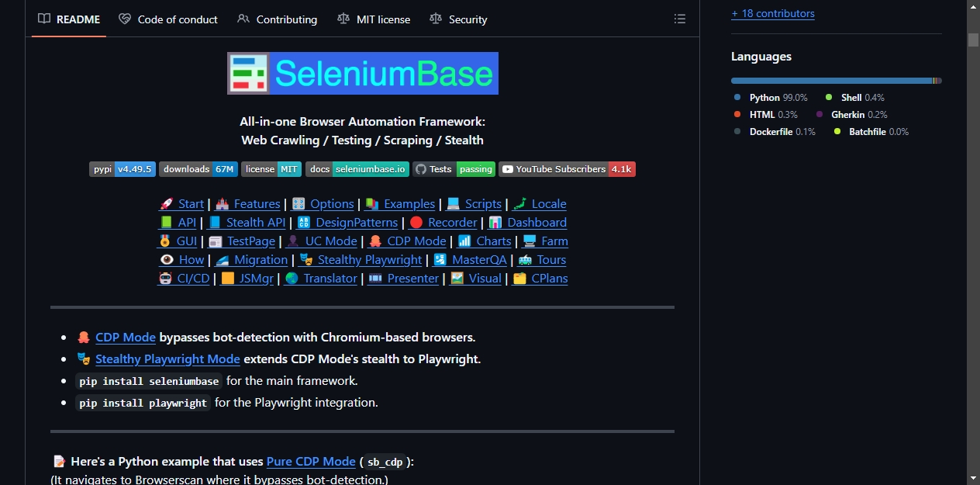Open the Start link with rocket

[181, 204]
